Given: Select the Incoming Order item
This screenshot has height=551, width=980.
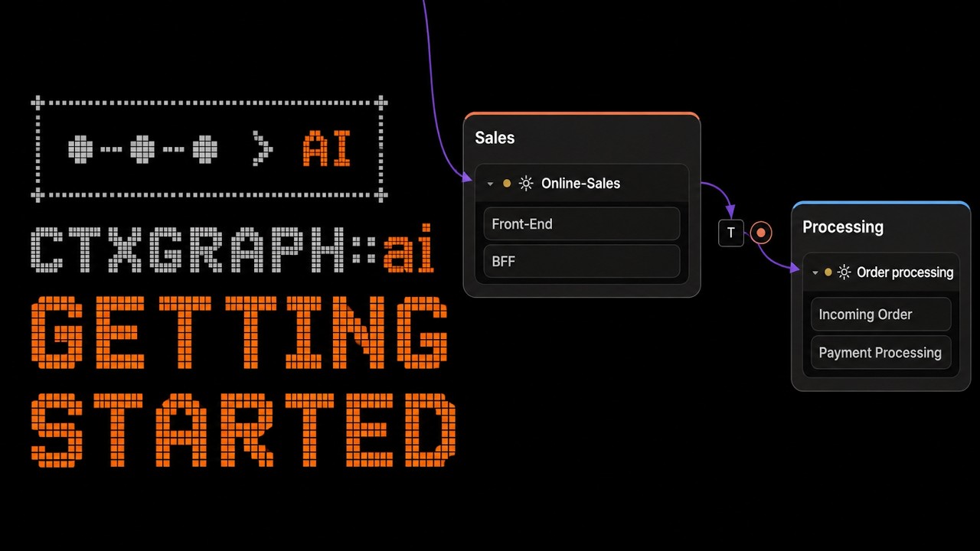Looking at the screenshot, I should pos(881,315).
